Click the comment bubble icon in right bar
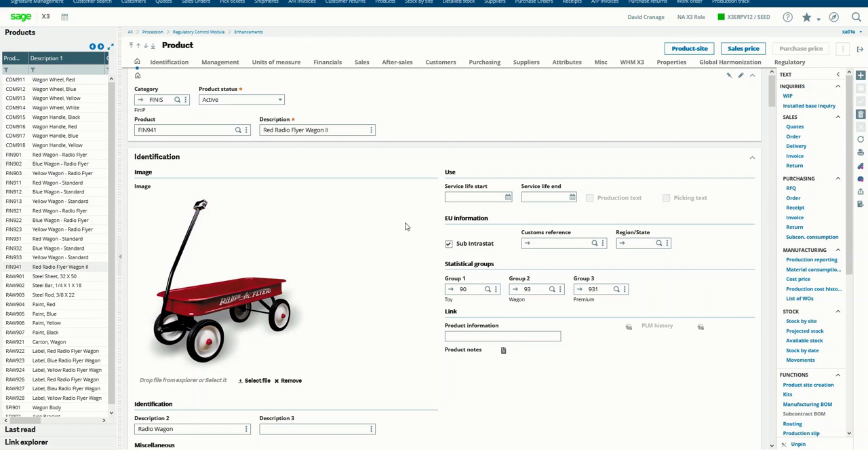The height and width of the screenshot is (450, 868). pos(861,179)
